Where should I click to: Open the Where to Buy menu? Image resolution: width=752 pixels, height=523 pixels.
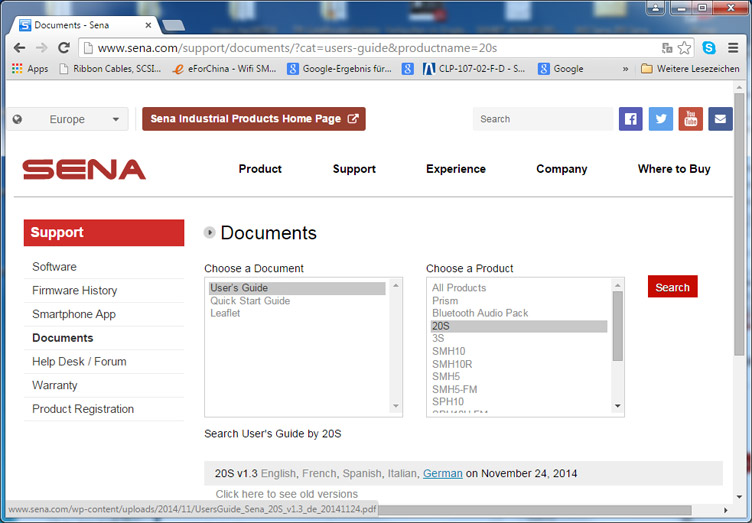[674, 169]
